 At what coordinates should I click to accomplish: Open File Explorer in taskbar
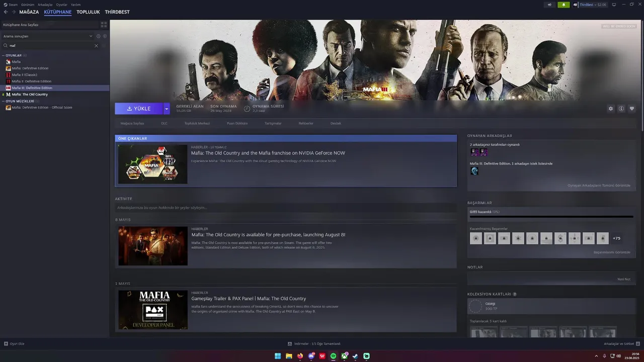tap(289, 356)
